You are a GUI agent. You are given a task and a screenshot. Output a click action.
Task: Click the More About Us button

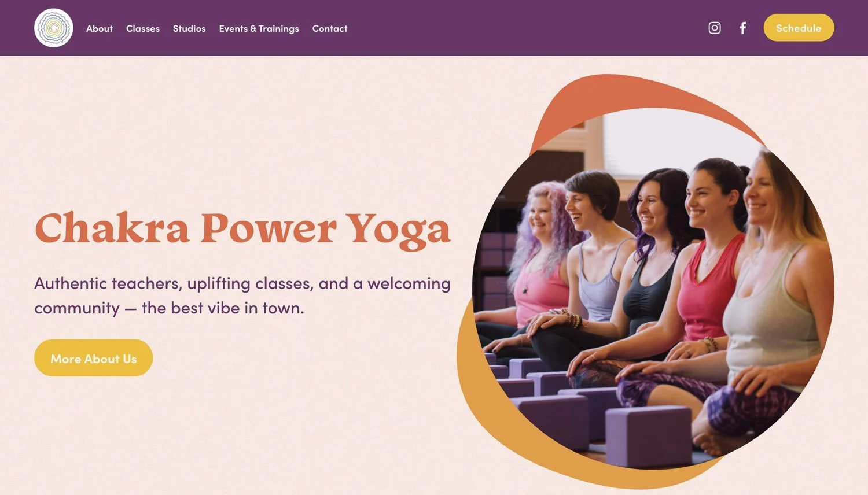point(93,358)
